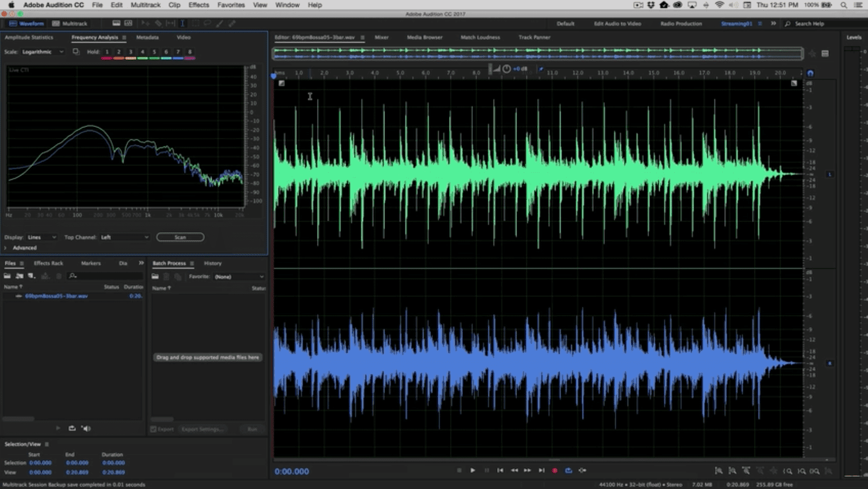The height and width of the screenshot is (489, 868).
Task: Toggle Hold button 4
Action: 142,52
